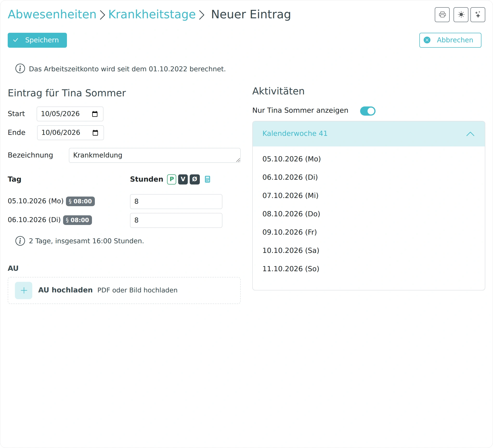The width and height of the screenshot is (493, 448).
Task: Click the sparkles icon button
Action: [478, 15]
